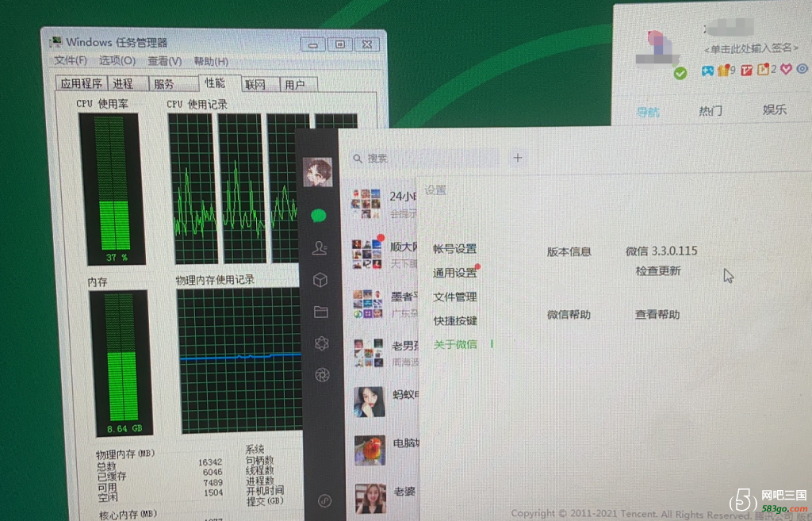
Task: Click the QQ signature field 单击此处输入签名
Action: coord(752,48)
